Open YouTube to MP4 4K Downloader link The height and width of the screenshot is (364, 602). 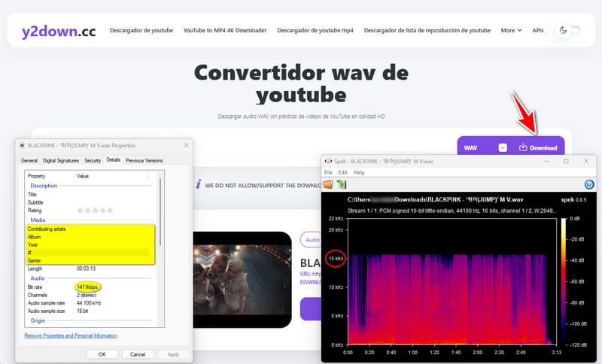(x=225, y=30)
